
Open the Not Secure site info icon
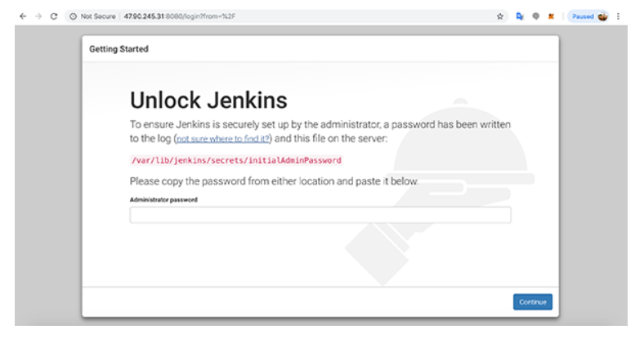tap(74, 16)
